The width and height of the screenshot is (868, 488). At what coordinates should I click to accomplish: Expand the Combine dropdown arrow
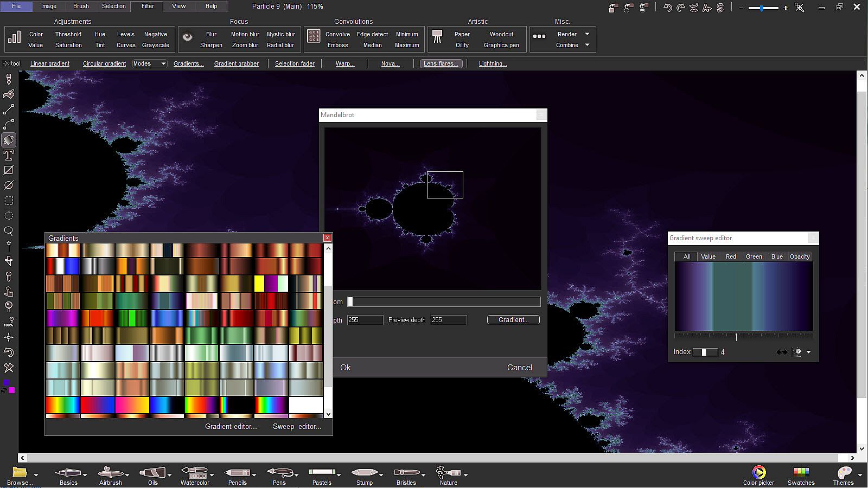click(x=587, y=45)
